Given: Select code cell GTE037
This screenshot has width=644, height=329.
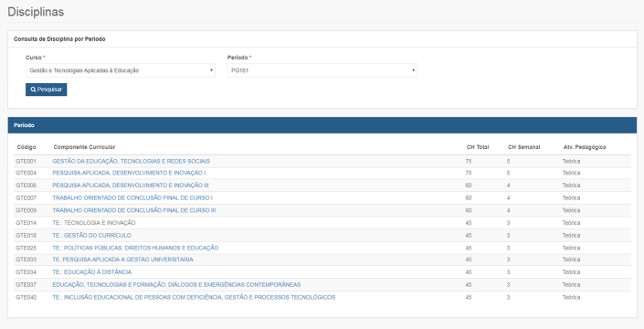Looking at the screenshot, I should point(26,284).
